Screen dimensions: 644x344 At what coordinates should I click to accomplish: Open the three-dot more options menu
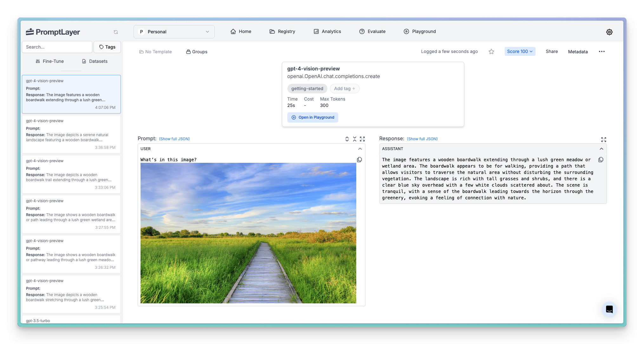tap(602, 51)
